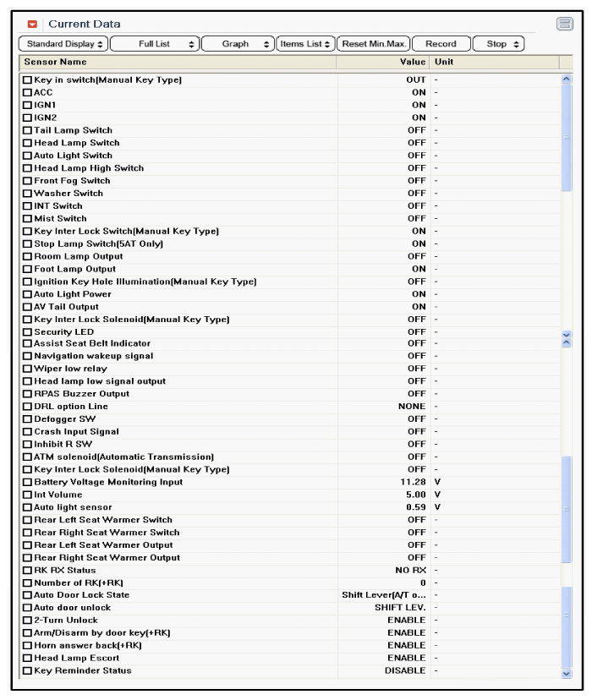The image size is (592, 700).
Task: Open the Stop dropdown button
Action: [x=496, y=43]
